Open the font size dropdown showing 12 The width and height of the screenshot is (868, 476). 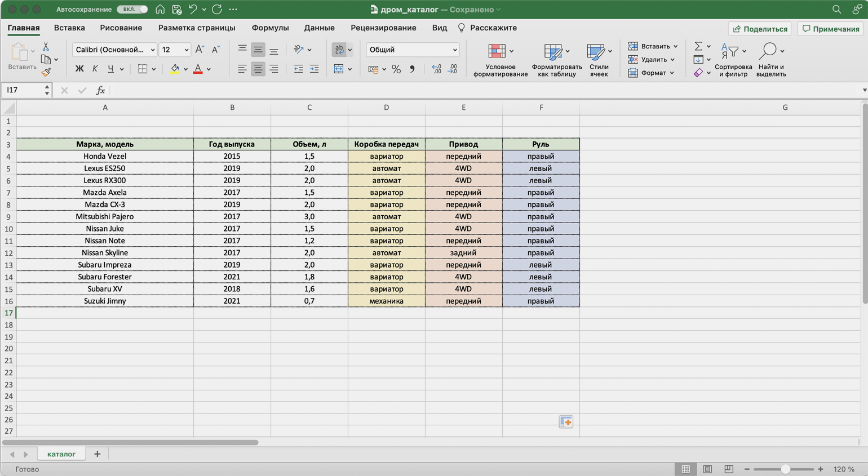(x=175, y=50)
